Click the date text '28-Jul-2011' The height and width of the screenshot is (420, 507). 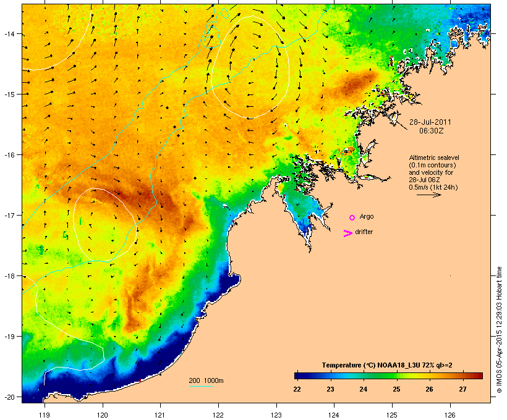pyautogui.click(x=430, y=122)
